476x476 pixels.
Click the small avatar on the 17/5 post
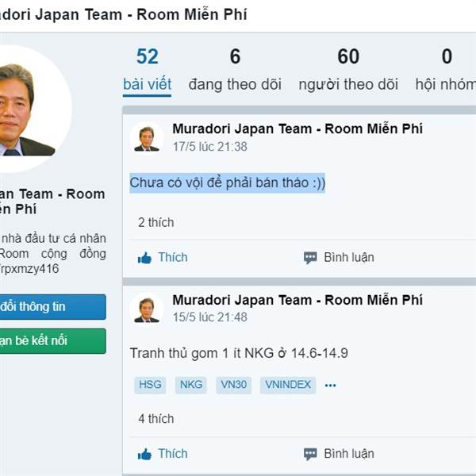[147, 137]
